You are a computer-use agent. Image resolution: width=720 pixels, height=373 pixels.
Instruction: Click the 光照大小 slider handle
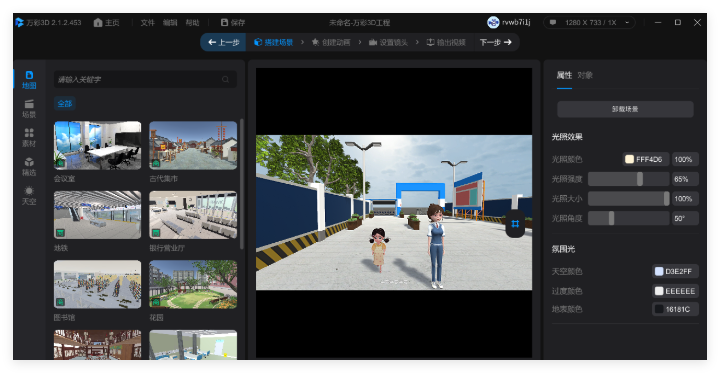click(x=666, y=198)
